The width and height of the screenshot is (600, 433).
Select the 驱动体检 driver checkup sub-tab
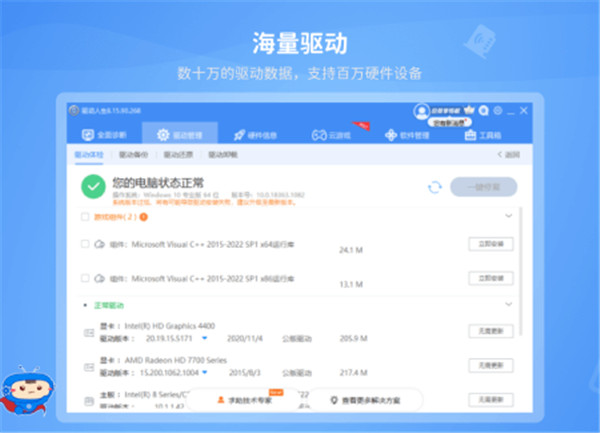click(89, 155)
